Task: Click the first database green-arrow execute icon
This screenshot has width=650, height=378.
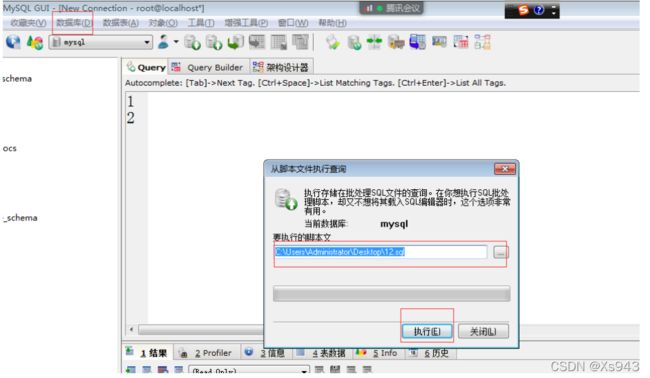Action: (x=192, y=42)
